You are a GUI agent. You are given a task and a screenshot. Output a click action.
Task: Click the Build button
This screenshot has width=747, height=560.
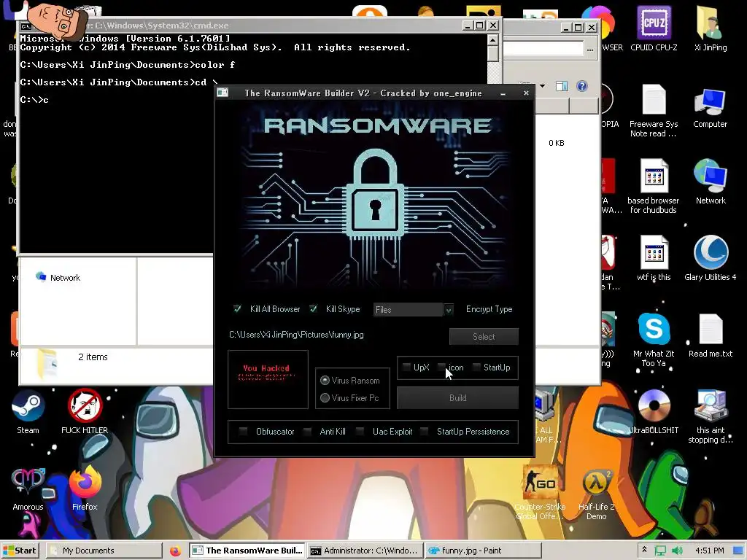[457, 397]
